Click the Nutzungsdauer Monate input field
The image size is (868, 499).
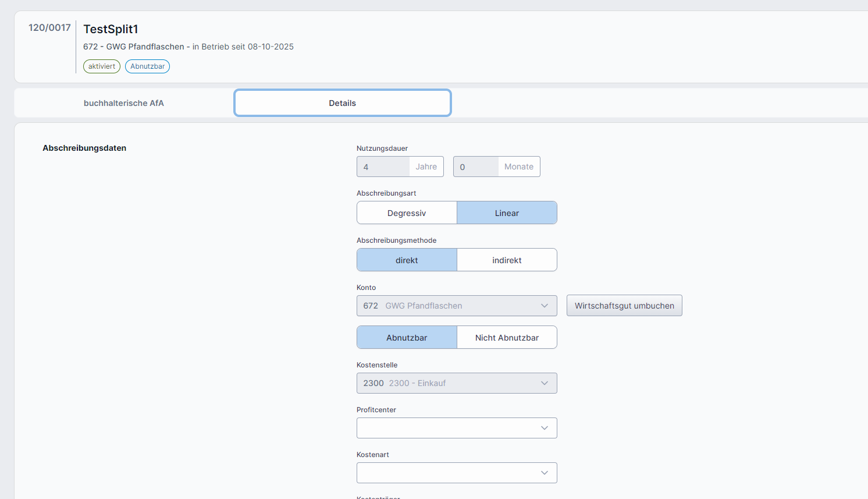click(x=475, y=167)
